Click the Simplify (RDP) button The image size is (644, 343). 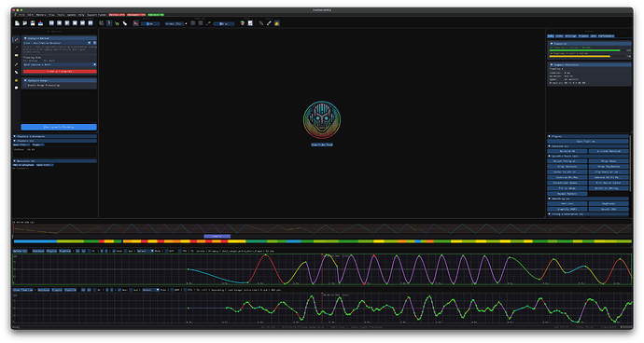[567, 209]
